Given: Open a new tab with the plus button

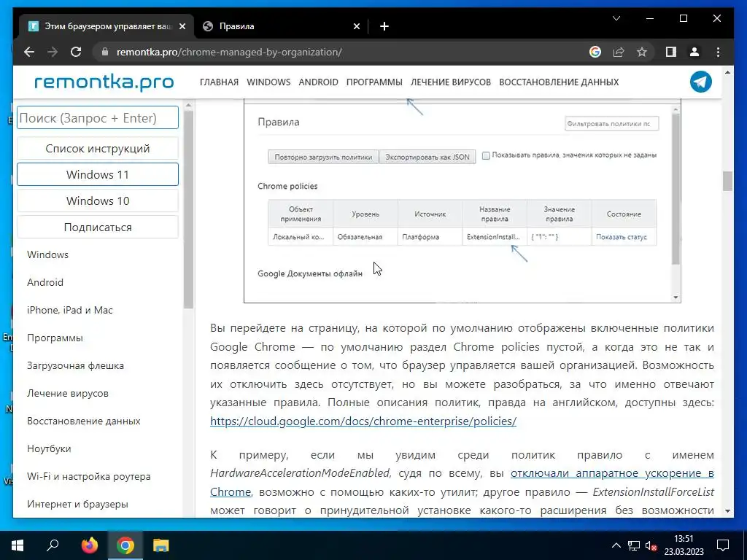Looking at the screenshot, I should click(x=384, y=26).
